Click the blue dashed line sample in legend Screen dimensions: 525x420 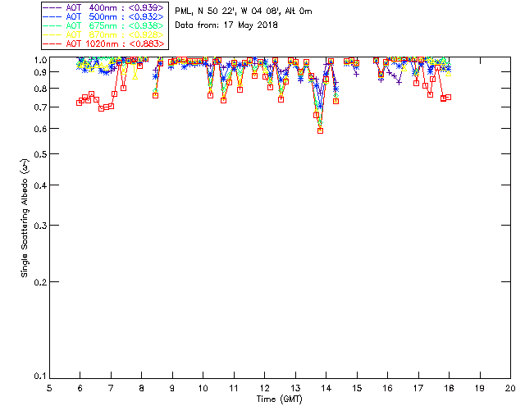[52, 16]
